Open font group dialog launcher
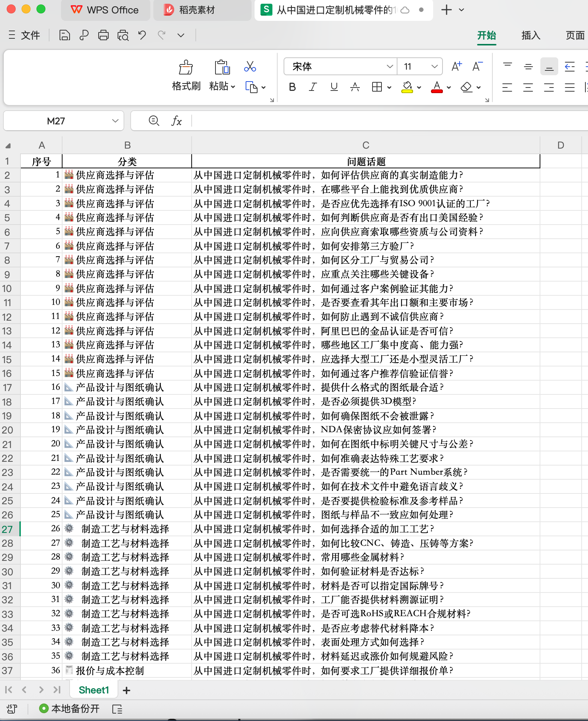Screen dimensions: 588x721 487,100
